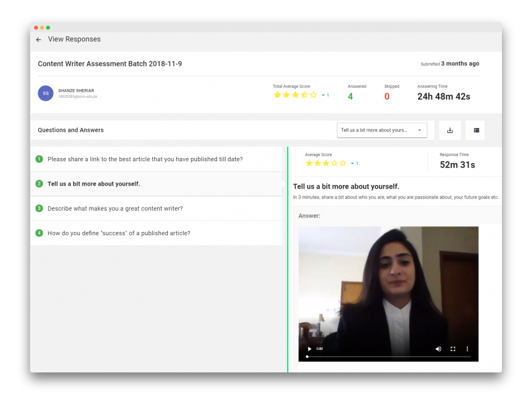This screenshot has height=395, width=532.
Task: Enter fullscreen mode on the video
Action: point(452,349)
